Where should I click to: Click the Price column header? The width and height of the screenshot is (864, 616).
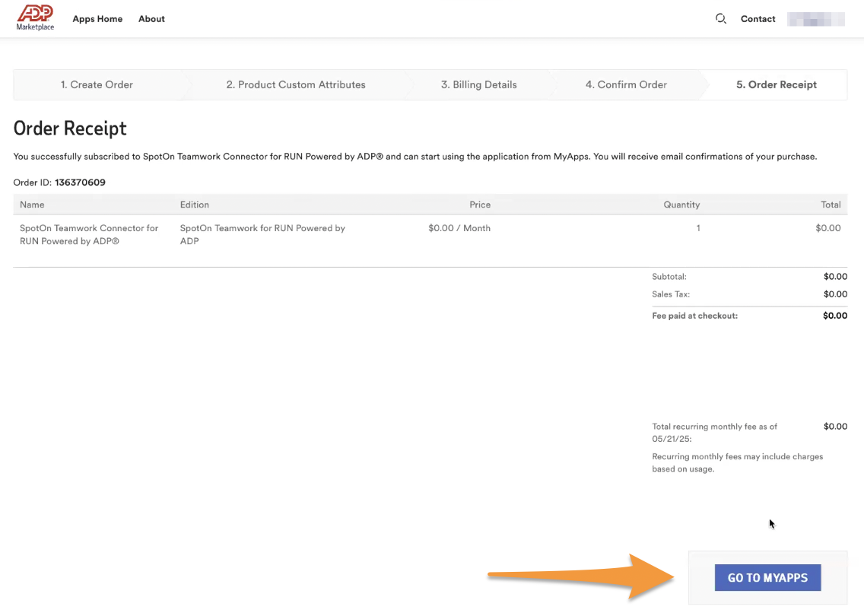[480, 205]
